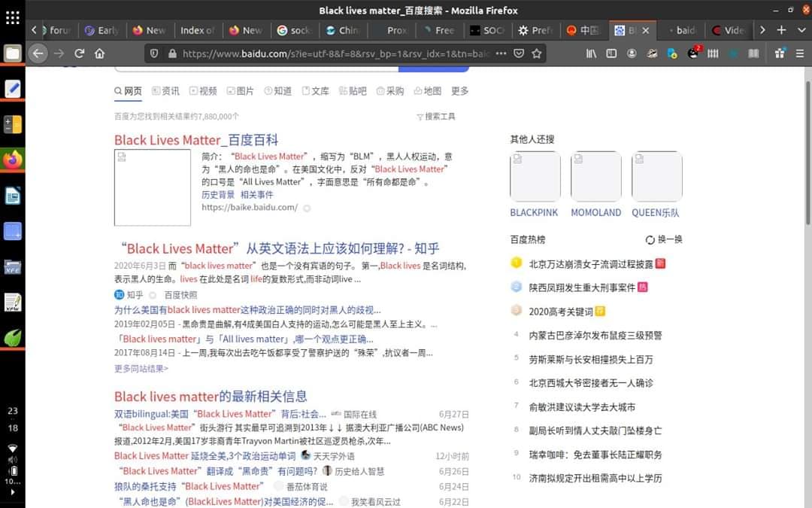Open XFW document editor in dock
812x508 pixels.
click(x=13, y=303)
